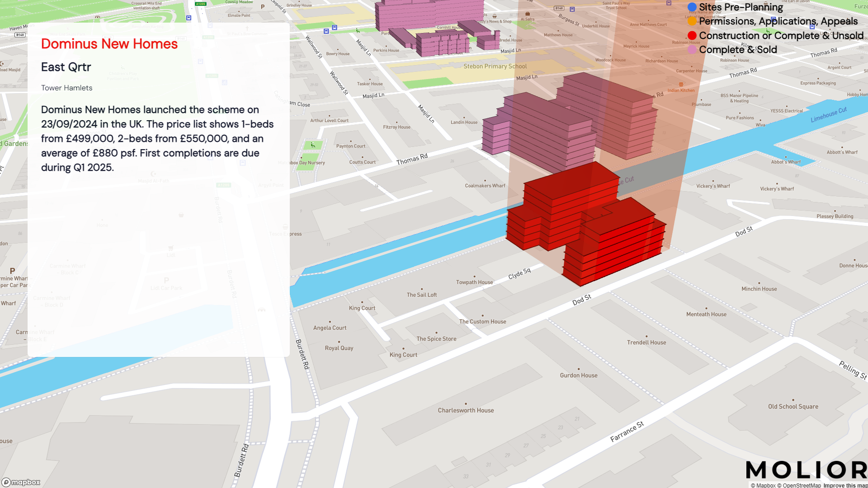This screenshot has width=868, height=488.
Task: Click The Custom House map label
Action: click(x=482, y=322)
